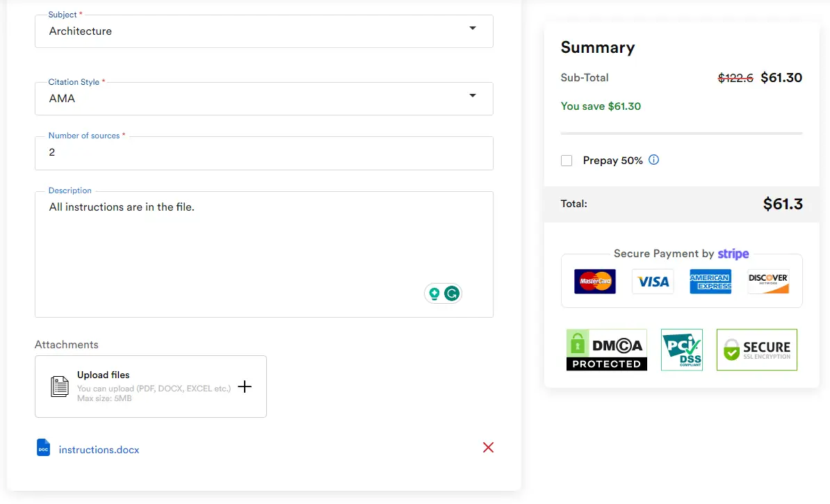Click the plus icon to upload files
Screen dimensions: 830x504
click(x=245, y=387)
